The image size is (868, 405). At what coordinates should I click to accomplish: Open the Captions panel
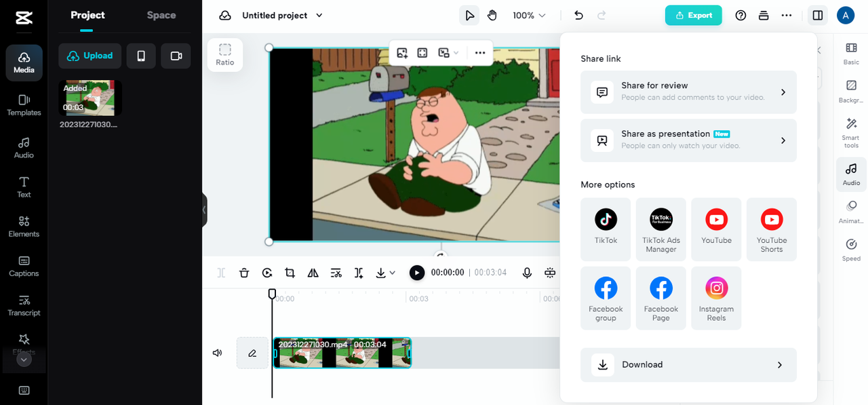pos(24,265)
